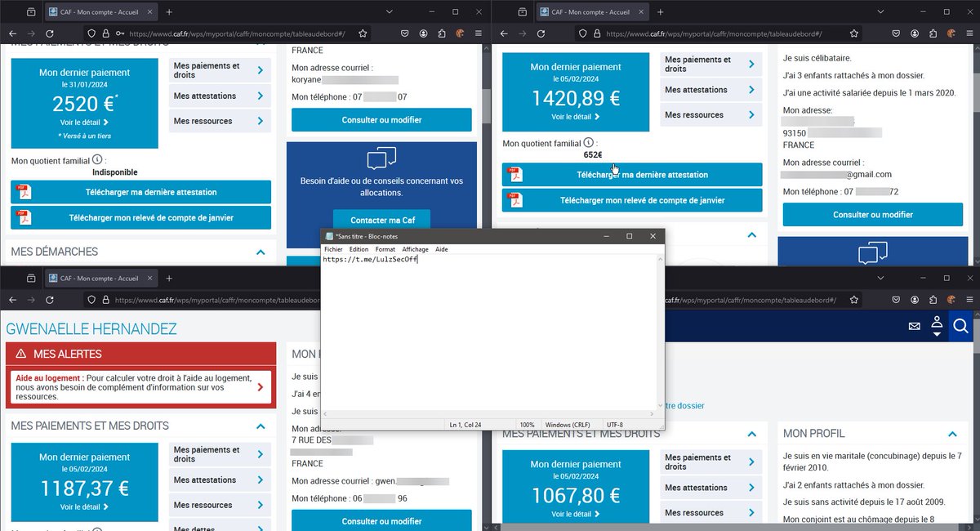This screenshot has width=980, height=531.
Task: Click the search magnifier in bottom-right CAF page
Action: [961, 327]
